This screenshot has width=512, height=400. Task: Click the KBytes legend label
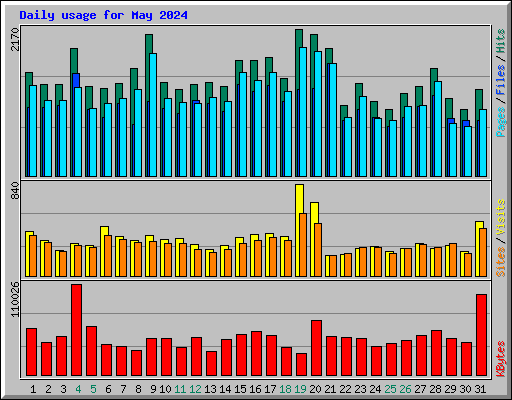tap(501, 359)
